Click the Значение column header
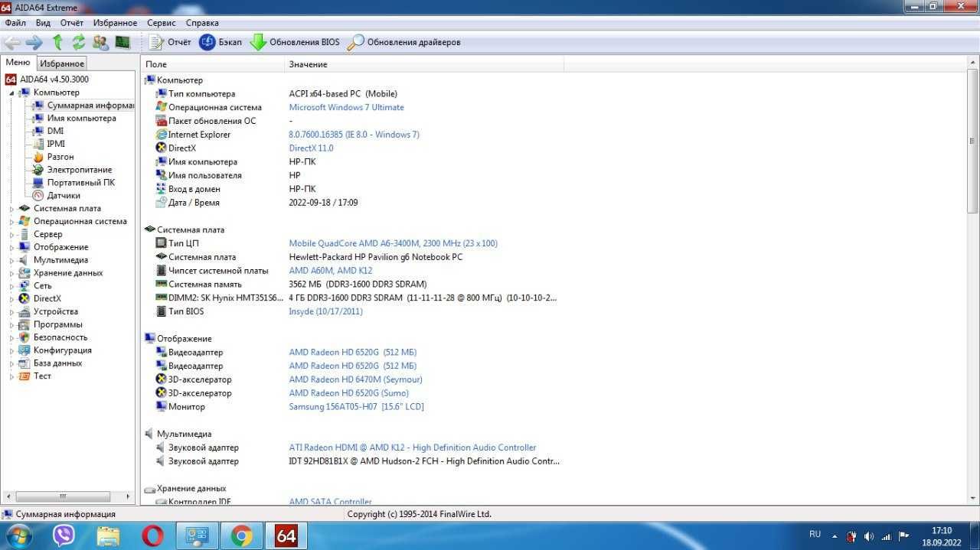 click(x=425, y=64)
